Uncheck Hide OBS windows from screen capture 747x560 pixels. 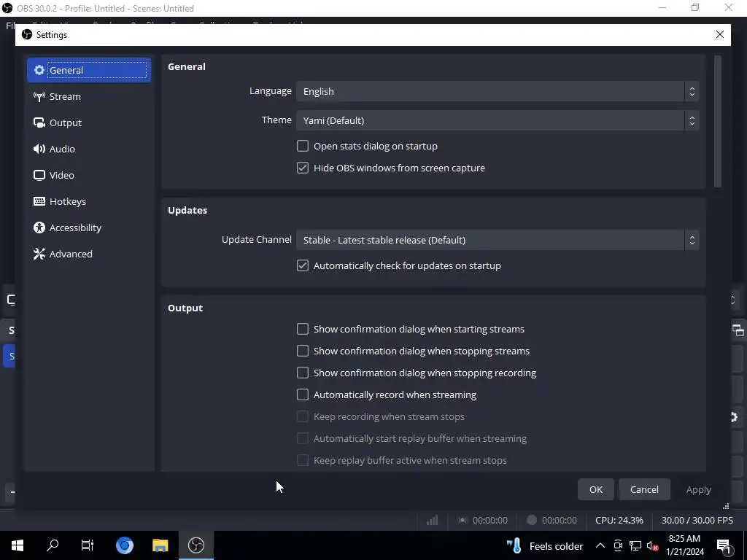pos(303,168)
